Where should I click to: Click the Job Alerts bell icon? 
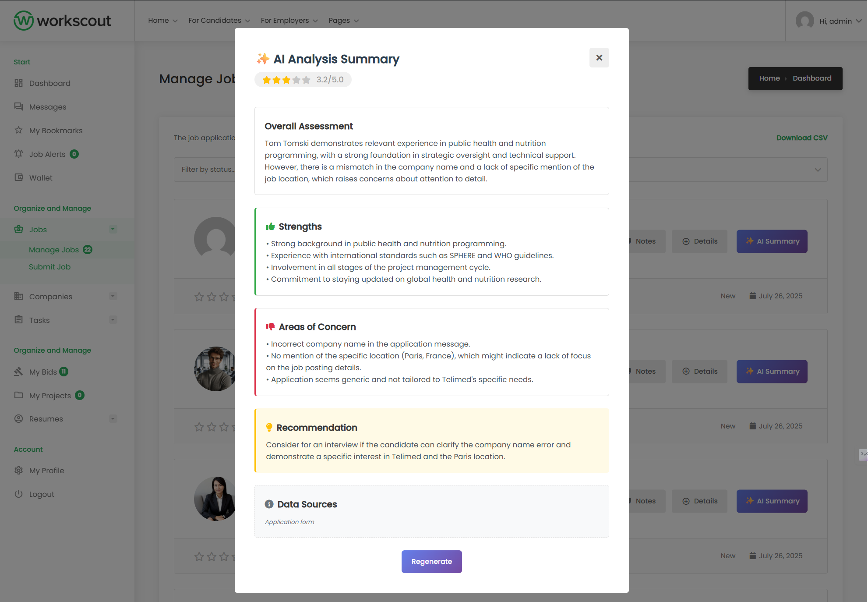coord(18,154)
